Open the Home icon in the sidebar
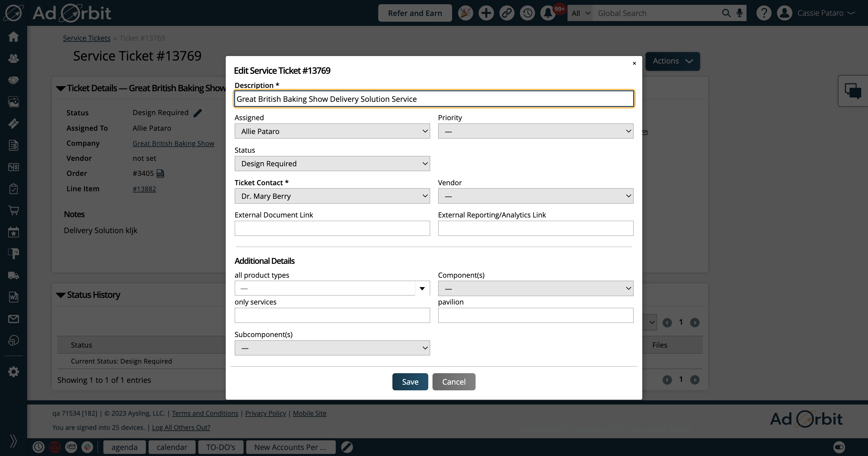This screenshot has width=868, height=456. tap(14, 36)
